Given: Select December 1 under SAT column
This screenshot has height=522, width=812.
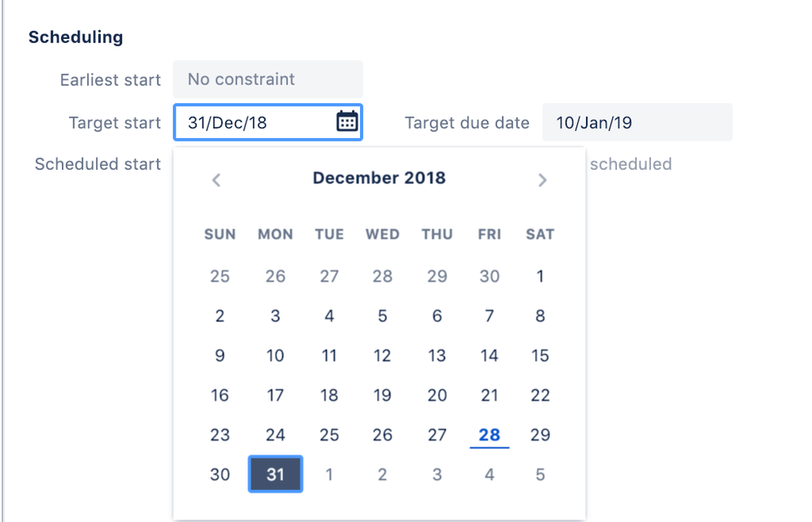Looking at the screenshot, I should pyautogui.click(x=539, y=276).
